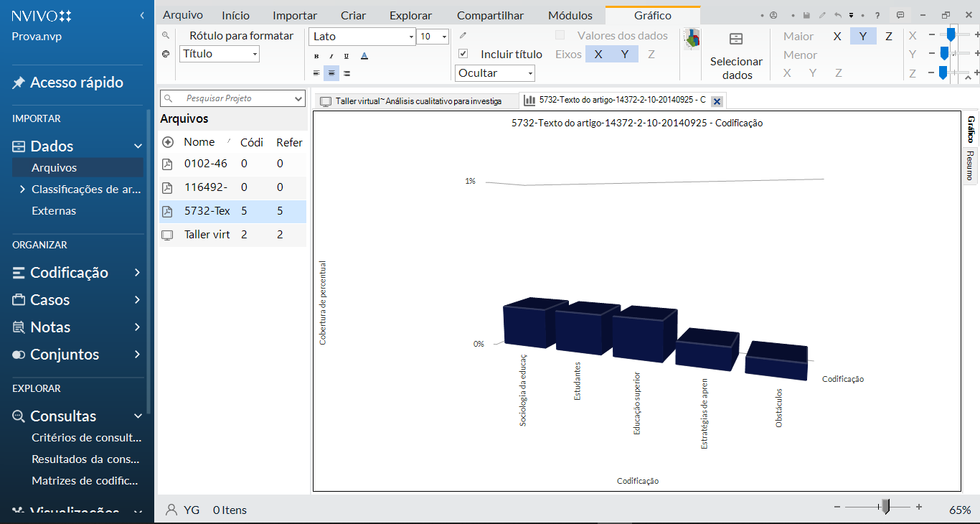Screen dimensions: 980x524
Task: Toggle the Eixos X axis button
Action: (x=598, y=54)
